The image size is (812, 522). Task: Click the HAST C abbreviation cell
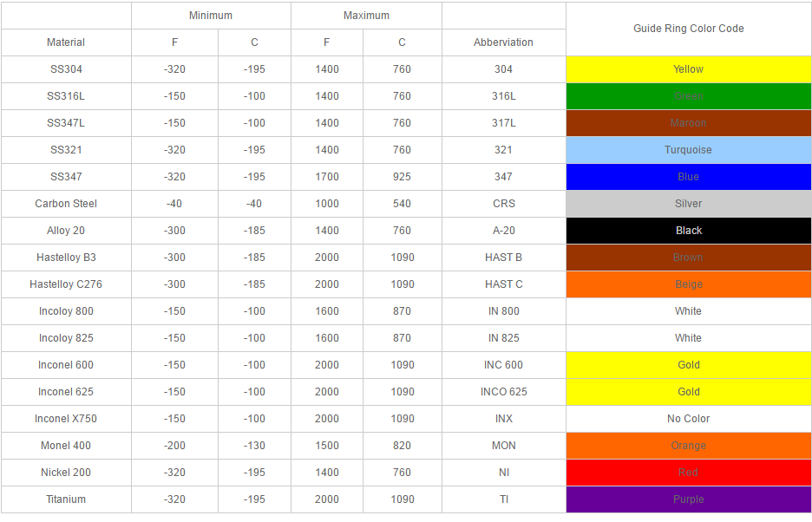coord(503,284)
